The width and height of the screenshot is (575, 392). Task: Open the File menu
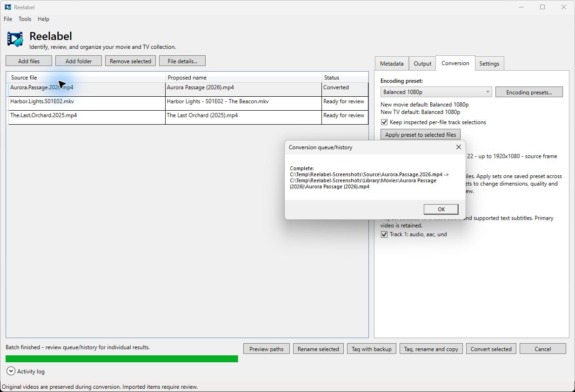tap(8, 19)
